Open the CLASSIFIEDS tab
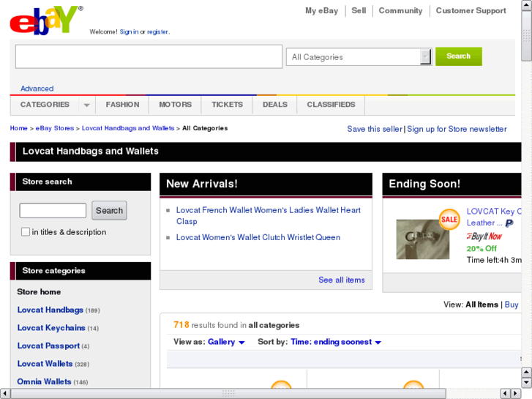The image size is (532, 399). click(x=331, y=105)
